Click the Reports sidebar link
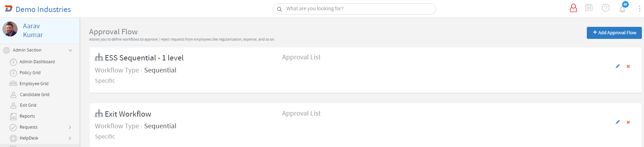 (x=27, y=116)
